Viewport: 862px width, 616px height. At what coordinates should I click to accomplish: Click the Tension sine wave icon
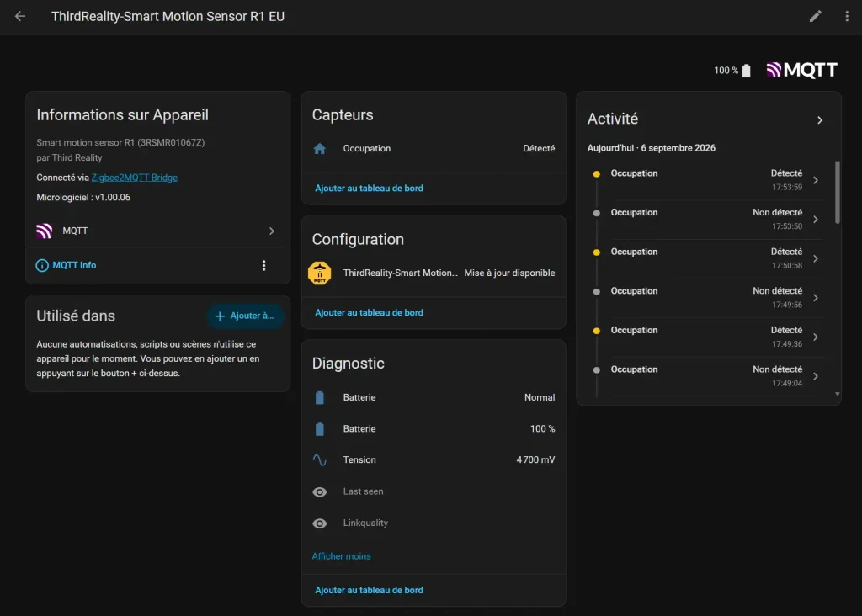coord(319,460)
